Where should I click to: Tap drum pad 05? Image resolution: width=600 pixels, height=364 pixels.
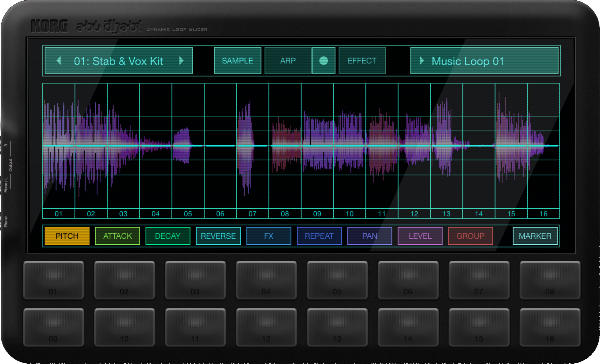(x=337, y=280)
